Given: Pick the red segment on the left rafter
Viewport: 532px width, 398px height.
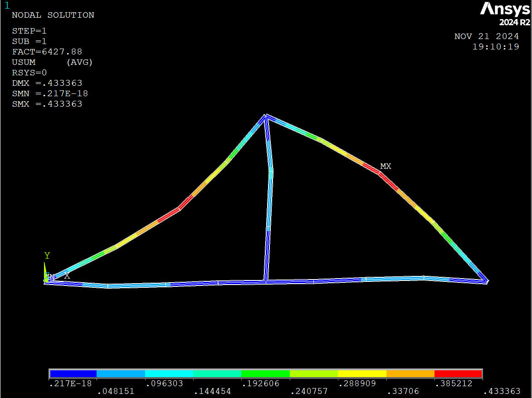Looking at the screenshot, I should click(181, 205).
